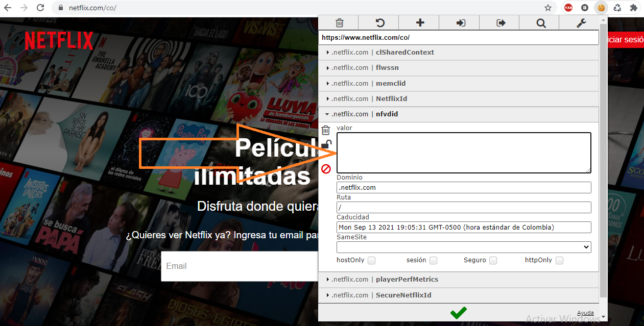644x326 pixels.
Task: Block the nfvdid cookie red icon
Action: pos(326,169)
